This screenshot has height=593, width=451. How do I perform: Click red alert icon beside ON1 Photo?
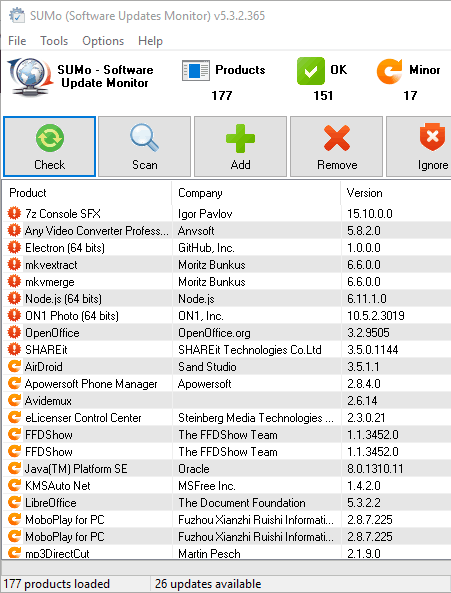point(14,315)
